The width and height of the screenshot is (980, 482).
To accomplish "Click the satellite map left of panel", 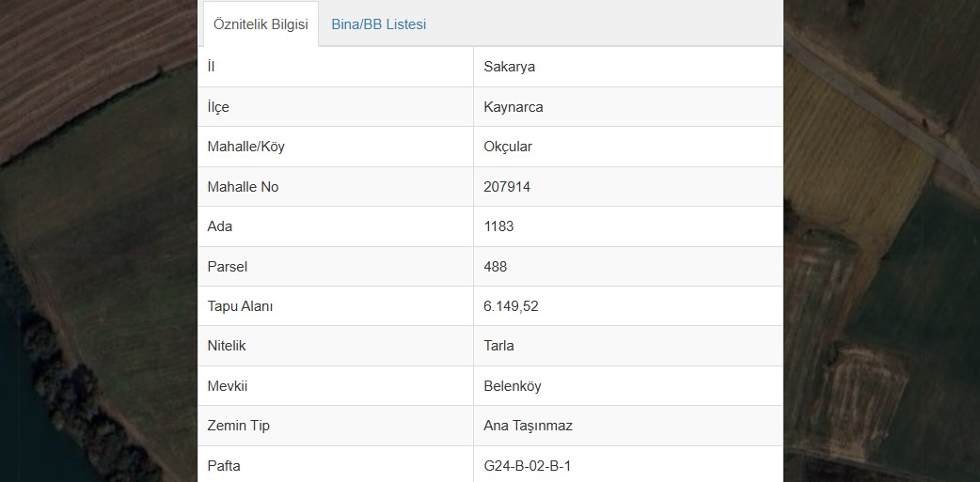I will coord(99,241).
